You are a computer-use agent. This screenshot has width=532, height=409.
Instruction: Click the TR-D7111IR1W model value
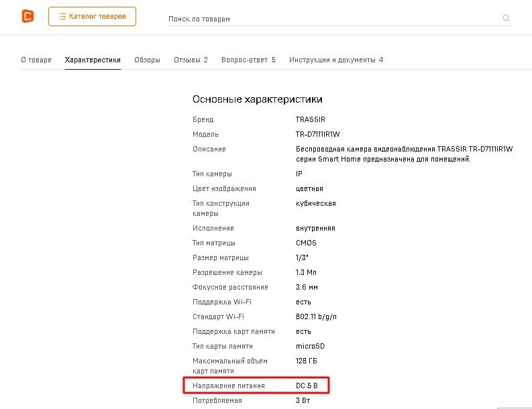click(x=317, y=134)
